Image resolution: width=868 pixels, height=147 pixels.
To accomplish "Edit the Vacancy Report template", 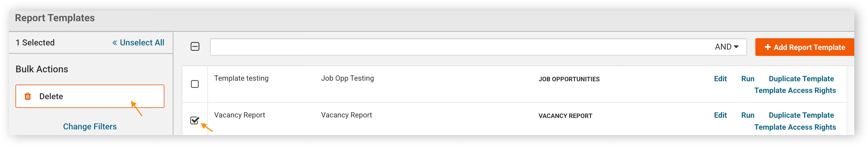I will click(720, 115).
